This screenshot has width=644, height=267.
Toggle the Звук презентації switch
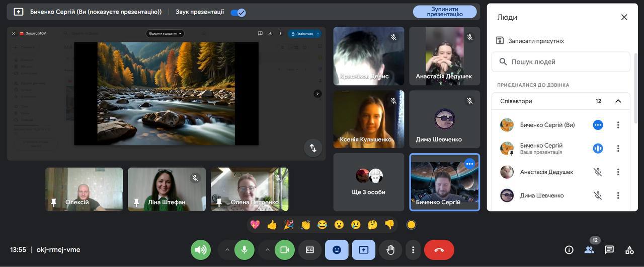[238, 12]
